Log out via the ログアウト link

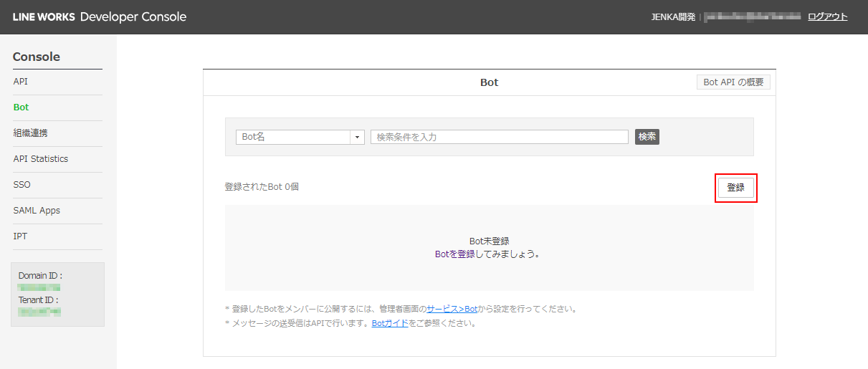pos(827,16)
